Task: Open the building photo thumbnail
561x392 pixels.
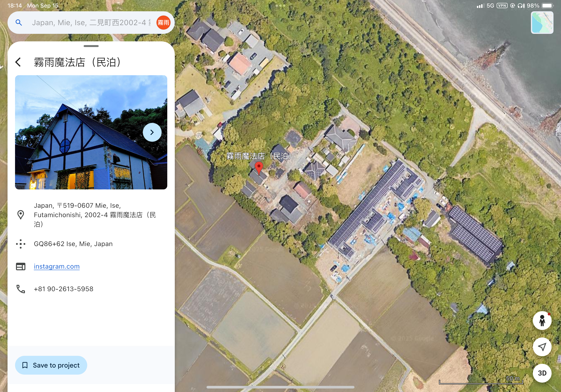Action: pos(91,132)
